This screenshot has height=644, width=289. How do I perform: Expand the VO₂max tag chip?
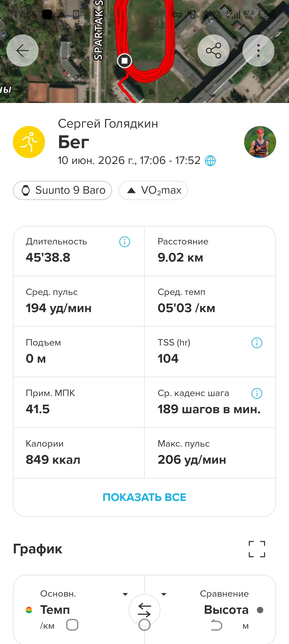(153, 190)
